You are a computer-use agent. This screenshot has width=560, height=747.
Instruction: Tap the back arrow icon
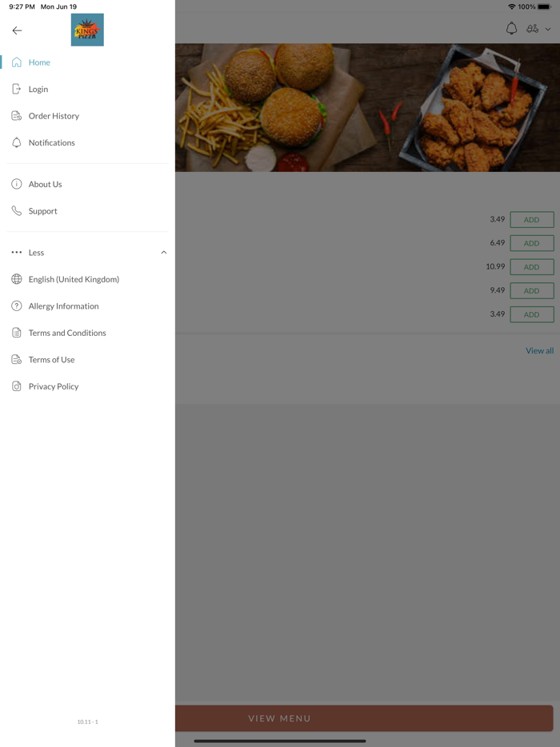tap(17, 30)
